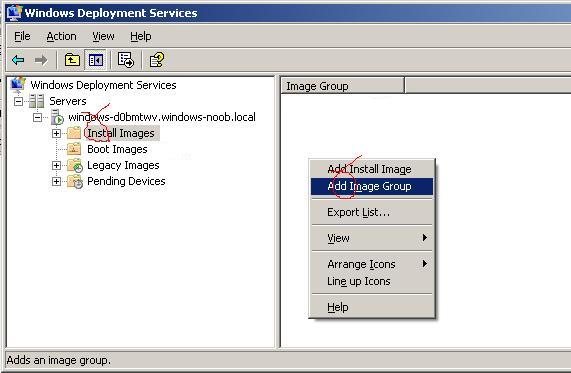Expand the Install Images node

click(x=56, y=133)
